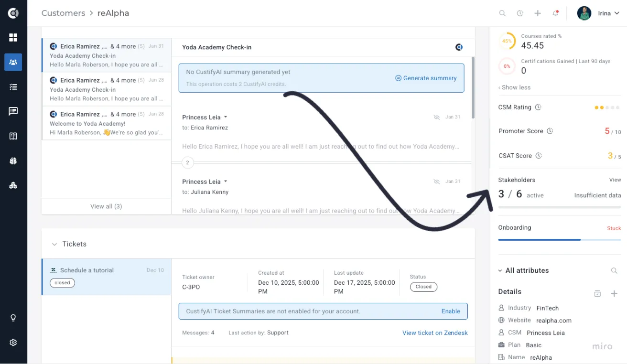
Task: Search attributes with the magnifier icon
Action: click(614, 271)
